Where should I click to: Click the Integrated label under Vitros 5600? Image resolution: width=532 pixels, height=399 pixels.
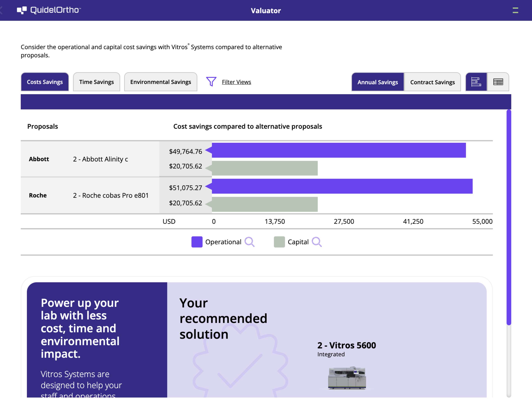pyautogui.click(x=331, y=354)
